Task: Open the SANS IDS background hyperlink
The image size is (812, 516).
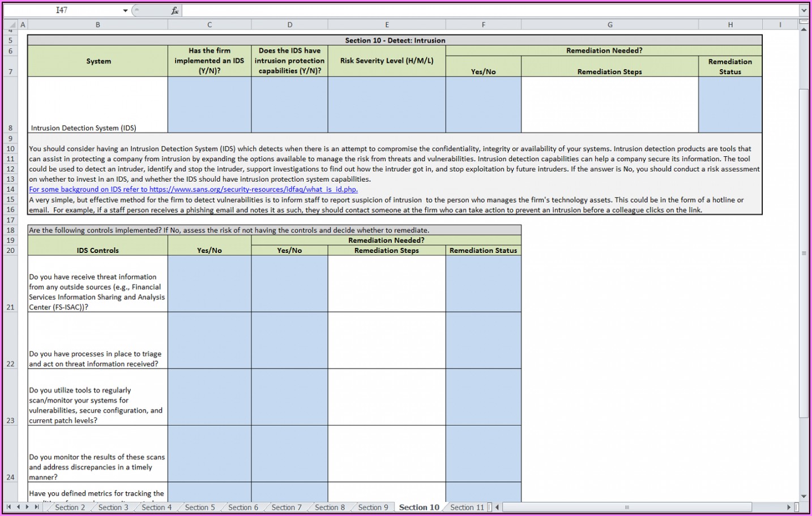Action: click(x=193, y=190)
